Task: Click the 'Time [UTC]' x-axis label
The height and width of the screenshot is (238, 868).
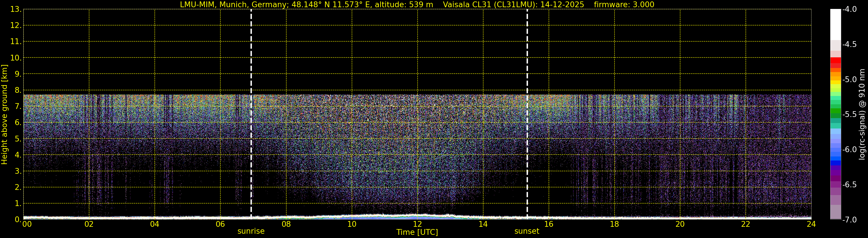Action: point(417,232)
